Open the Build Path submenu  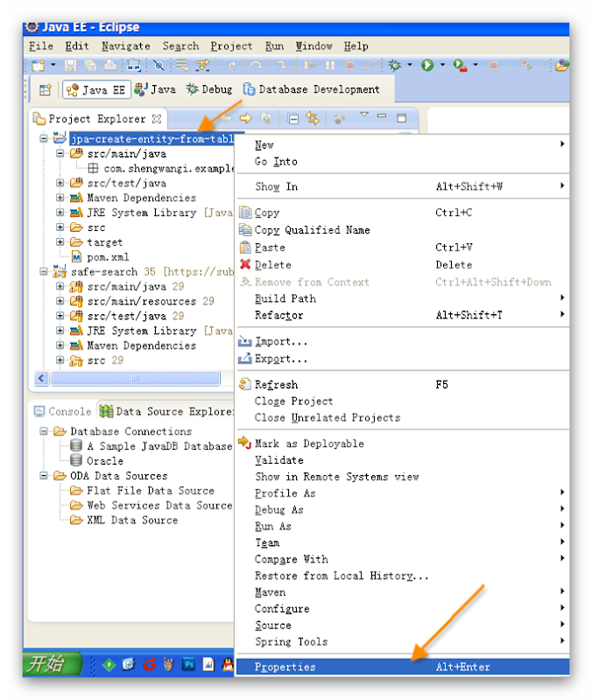[403, 298]
